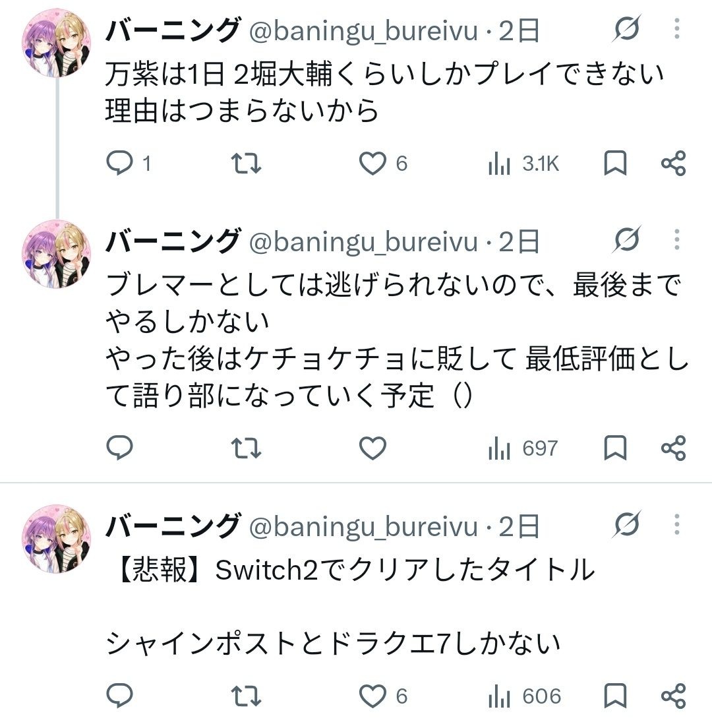View analytics showing 606 views
Screen dimensions: 712x728
[524, 696]
